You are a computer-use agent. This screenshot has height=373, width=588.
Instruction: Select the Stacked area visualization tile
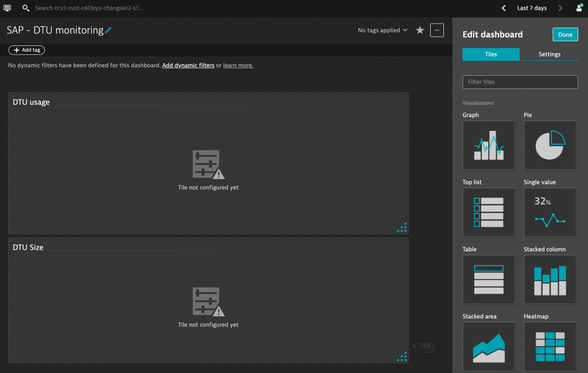[x=489, y=347]
